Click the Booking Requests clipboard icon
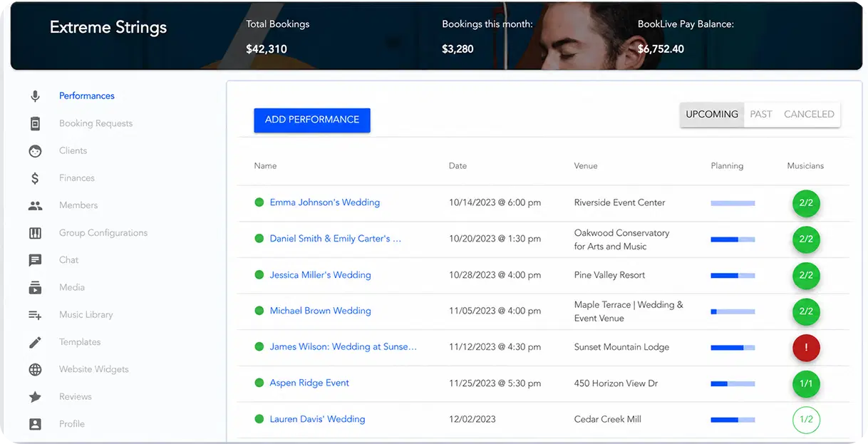 35,123
